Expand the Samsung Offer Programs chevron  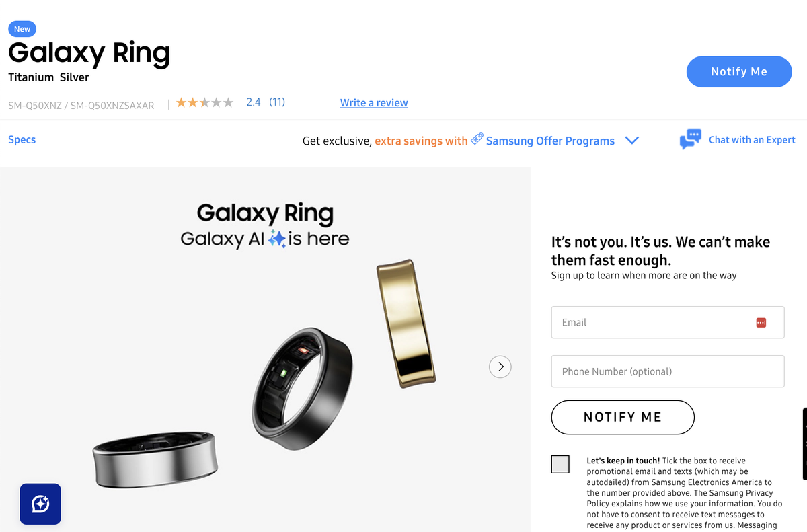[x=631, y=141]
